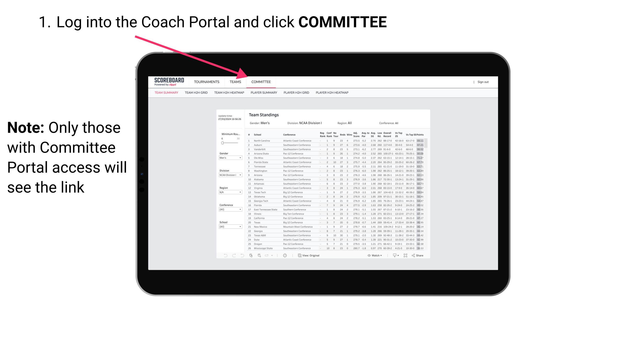
Task: Click the TEAMS menu item
Action: click(236, 82)
